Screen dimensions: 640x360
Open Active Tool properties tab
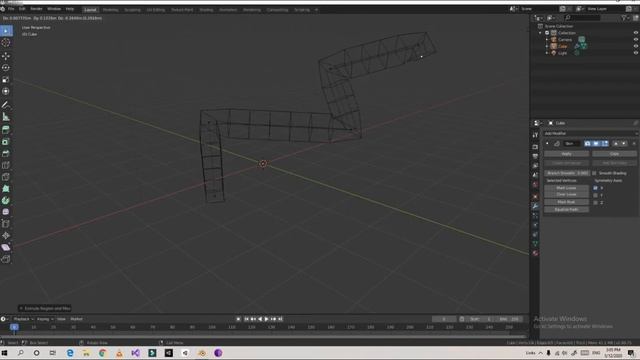535,135
